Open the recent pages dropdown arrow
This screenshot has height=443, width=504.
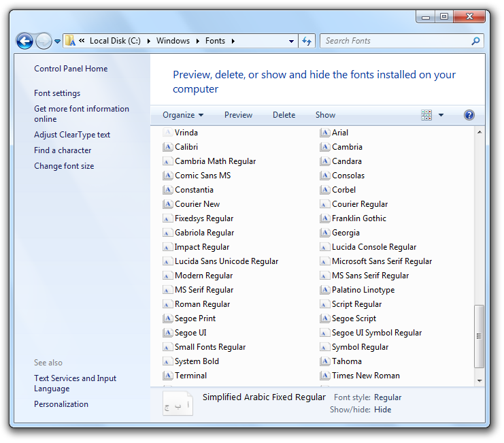pos(57,41)
